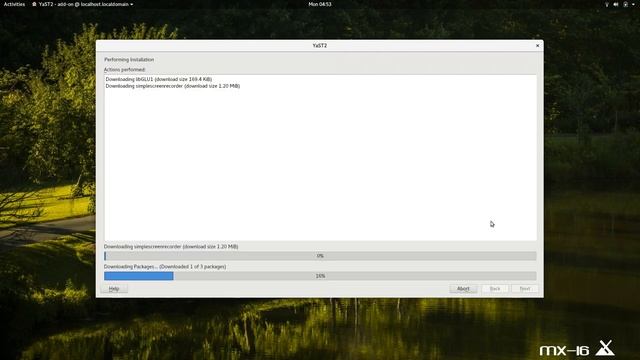The height and width of the screenshot is (360, 640).
Task: Select 'Downloading simplescreenrecorder' line in actions log
Action: click(x=173, y=86)
